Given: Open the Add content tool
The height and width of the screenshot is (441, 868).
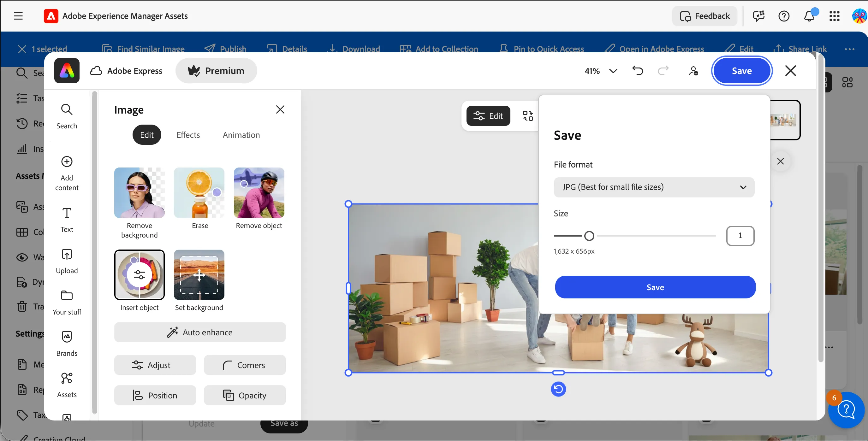Looking at the screenshot, I should tap(67, 174).
